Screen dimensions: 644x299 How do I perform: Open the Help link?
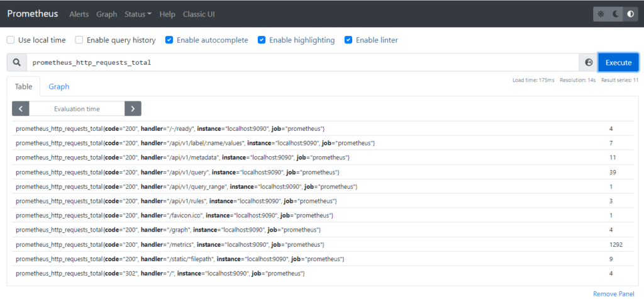(x=167, y=14)
